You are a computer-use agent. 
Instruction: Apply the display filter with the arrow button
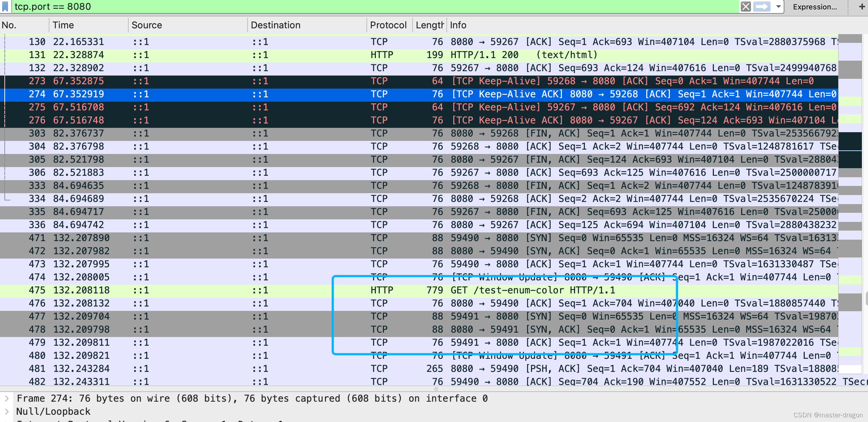(762, 7)
